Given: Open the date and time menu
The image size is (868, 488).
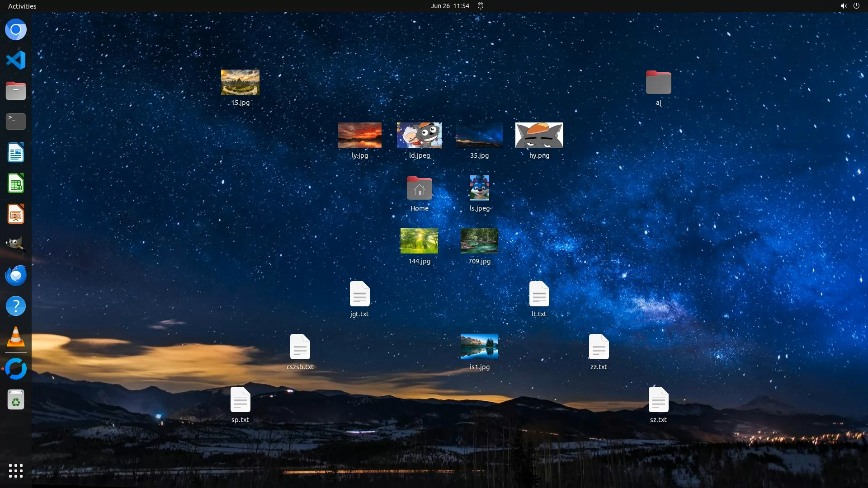Looking at the screenshot, I should [x=449, y=6].
